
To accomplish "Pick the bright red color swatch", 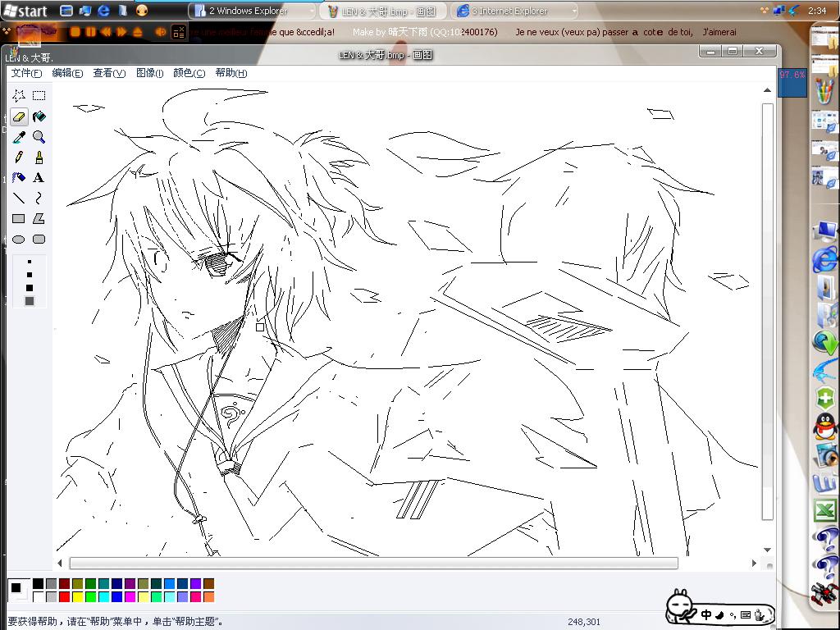I will (64, 596).
